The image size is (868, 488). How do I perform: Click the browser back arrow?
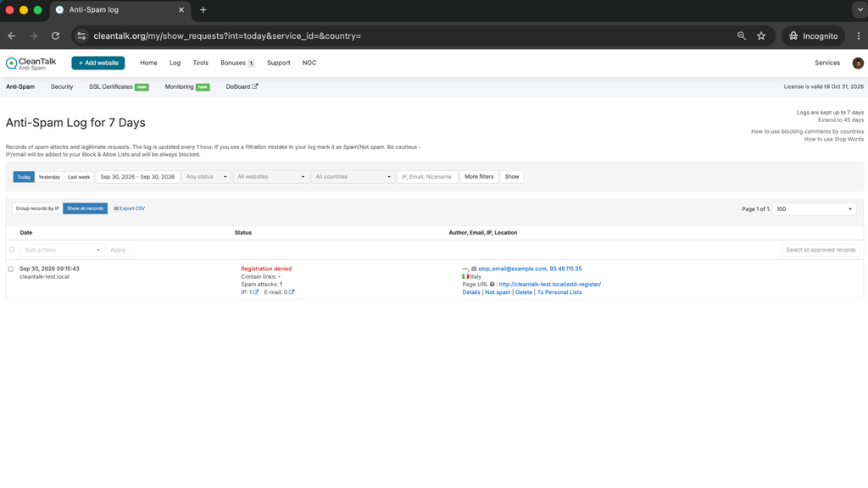click(x=12, y=36)
